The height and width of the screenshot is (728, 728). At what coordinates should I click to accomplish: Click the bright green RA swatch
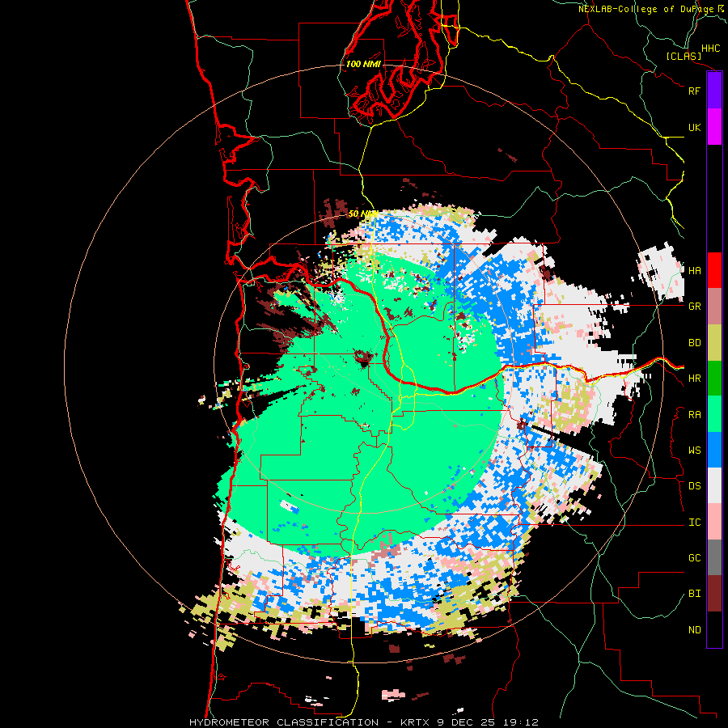714,414
